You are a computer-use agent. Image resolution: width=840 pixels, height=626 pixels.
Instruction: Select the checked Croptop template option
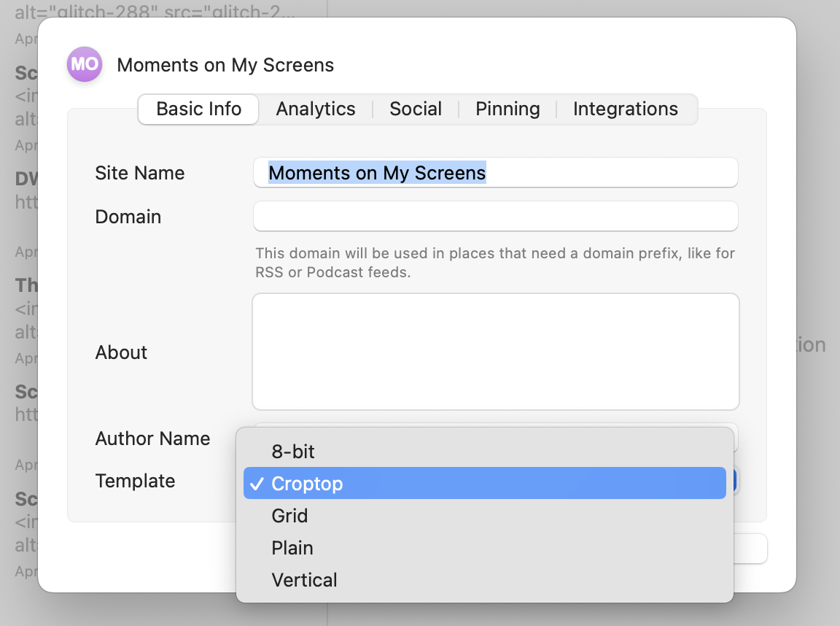(x=307, y=484)
